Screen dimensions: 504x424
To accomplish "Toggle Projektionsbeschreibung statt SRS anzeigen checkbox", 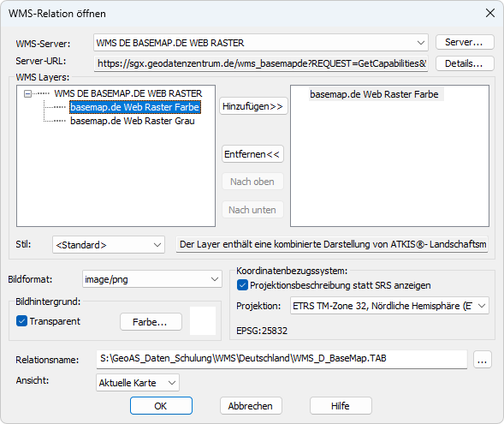I will (x=242, y=285).
